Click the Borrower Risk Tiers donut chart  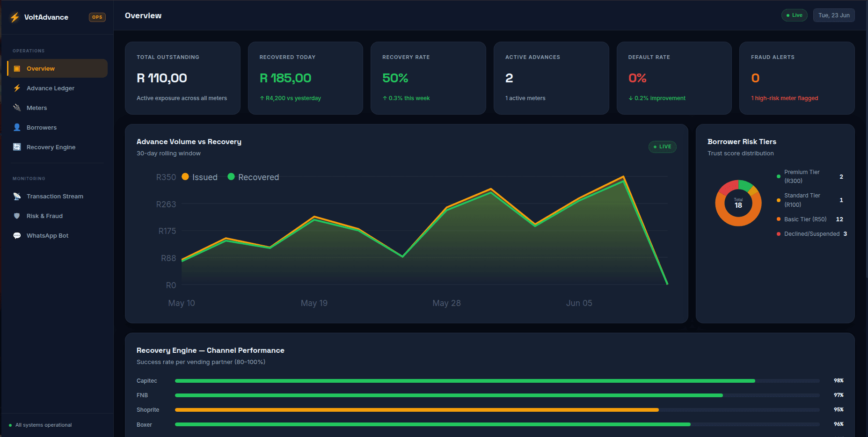[x=738, y=203]
